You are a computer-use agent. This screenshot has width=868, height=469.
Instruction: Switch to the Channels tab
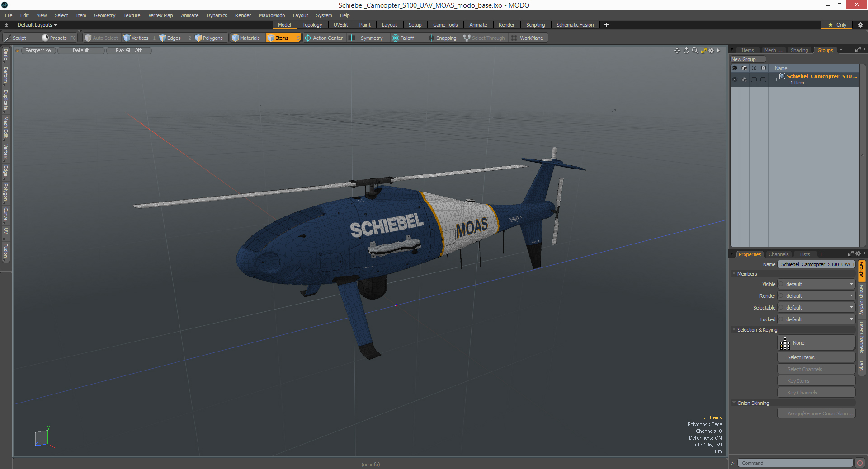778,254
